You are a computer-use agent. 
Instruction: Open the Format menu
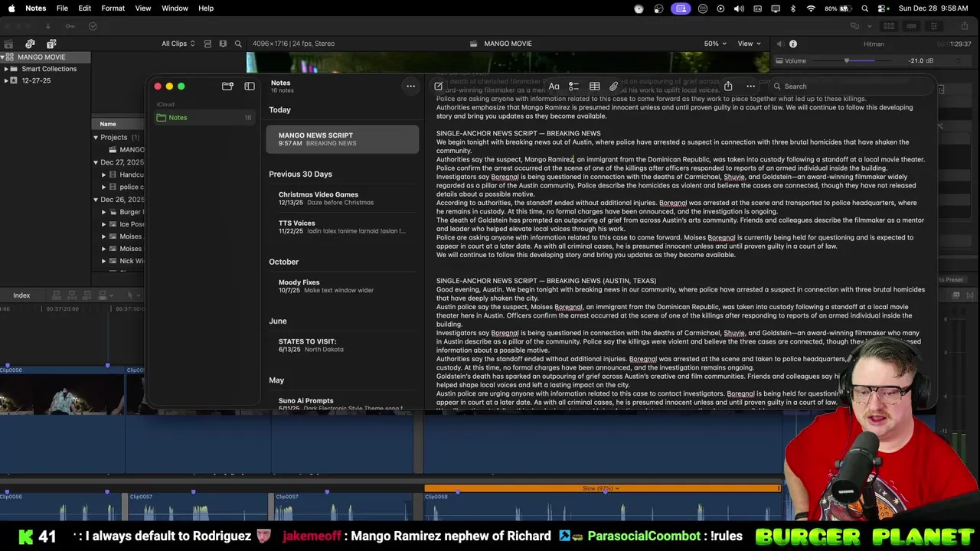click(113, 8)
